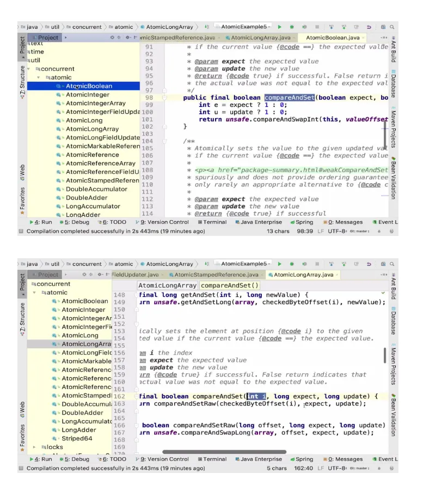Click horizontal scrollbar thumb in lower editor
This screenshot has height=479, width=448.
click(x=224, y=452)
